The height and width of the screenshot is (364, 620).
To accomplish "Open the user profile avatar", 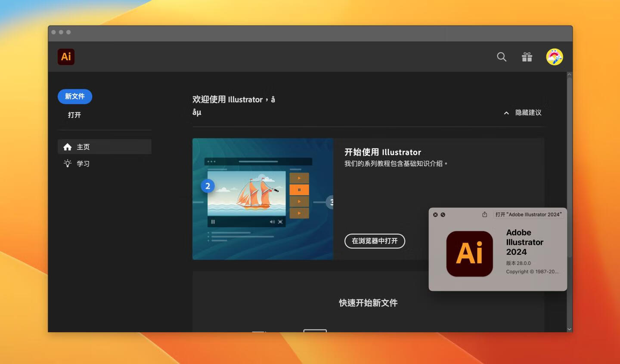I will click(555, 57).
